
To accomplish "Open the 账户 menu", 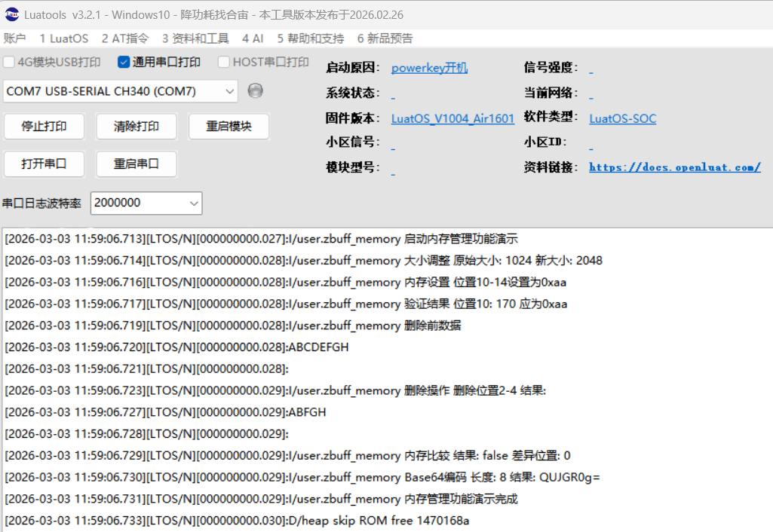I will point(14,38).
